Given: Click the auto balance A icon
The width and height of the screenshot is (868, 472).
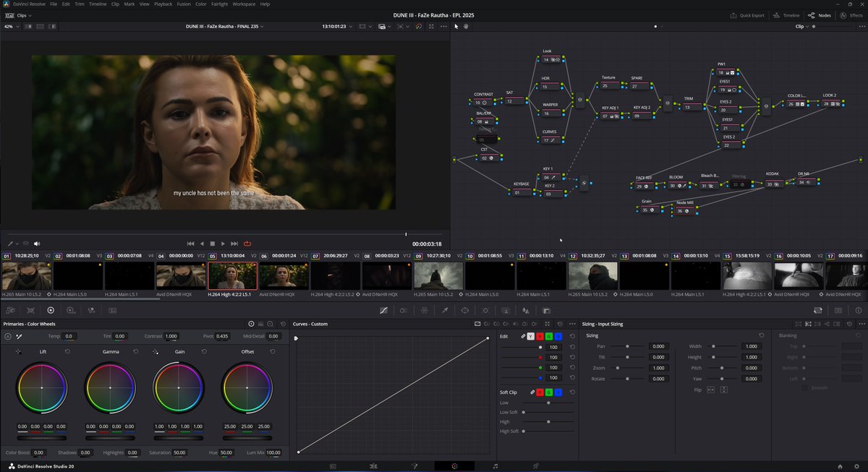Looking at the screenshot, I should click(x=8, y=336).
